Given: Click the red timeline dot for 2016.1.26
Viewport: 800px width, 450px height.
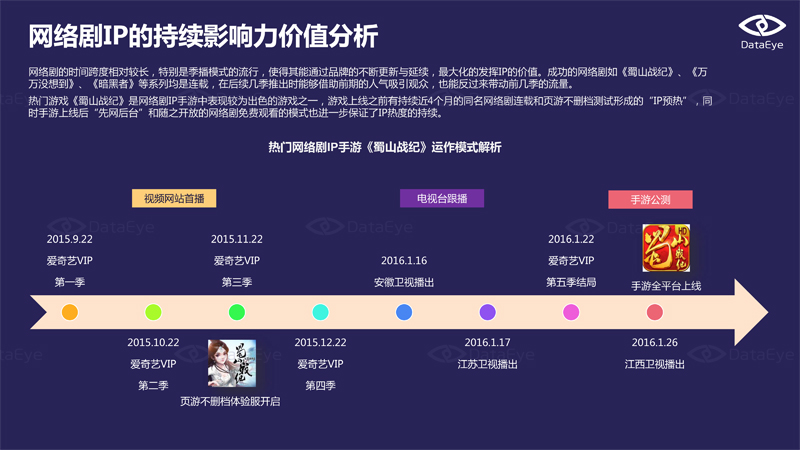Looking at the screenshot, I should (x=655, y=312).
